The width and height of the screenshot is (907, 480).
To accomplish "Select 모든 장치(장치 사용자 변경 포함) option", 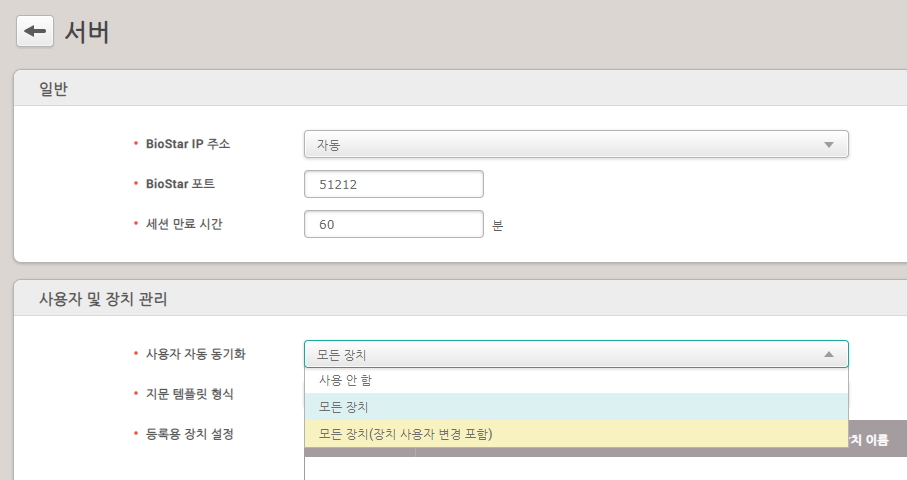I will (406, 434).
